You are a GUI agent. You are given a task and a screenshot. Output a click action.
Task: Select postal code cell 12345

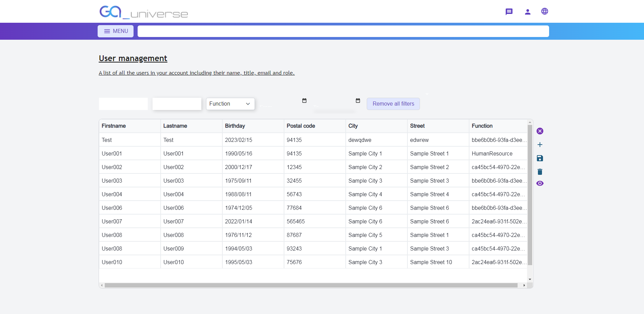(x=315, y=167)
